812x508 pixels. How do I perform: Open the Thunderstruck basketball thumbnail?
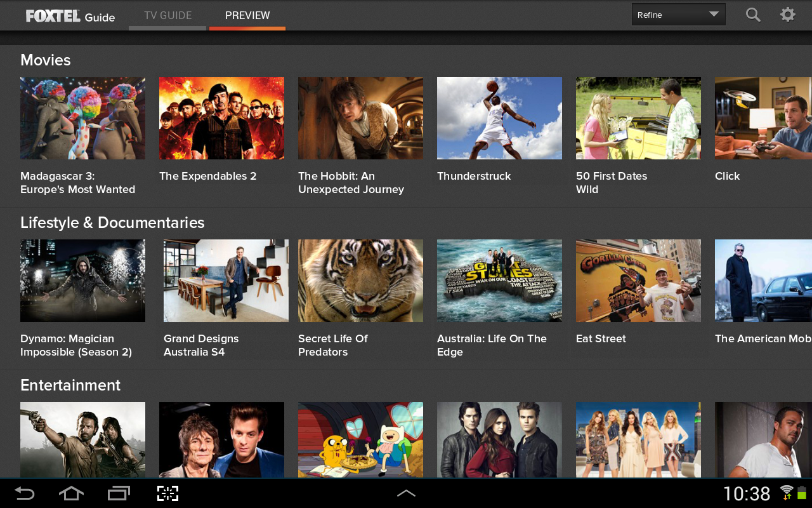[499, 118]
